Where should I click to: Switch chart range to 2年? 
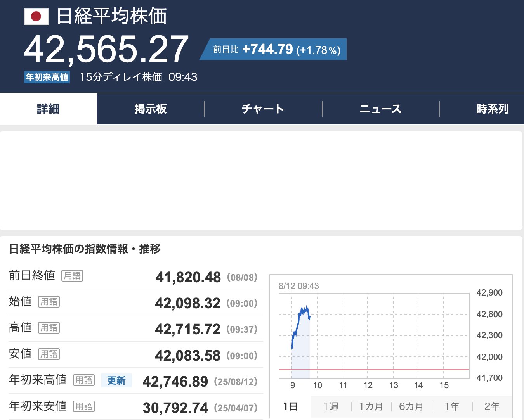click(x=492, y=406)
